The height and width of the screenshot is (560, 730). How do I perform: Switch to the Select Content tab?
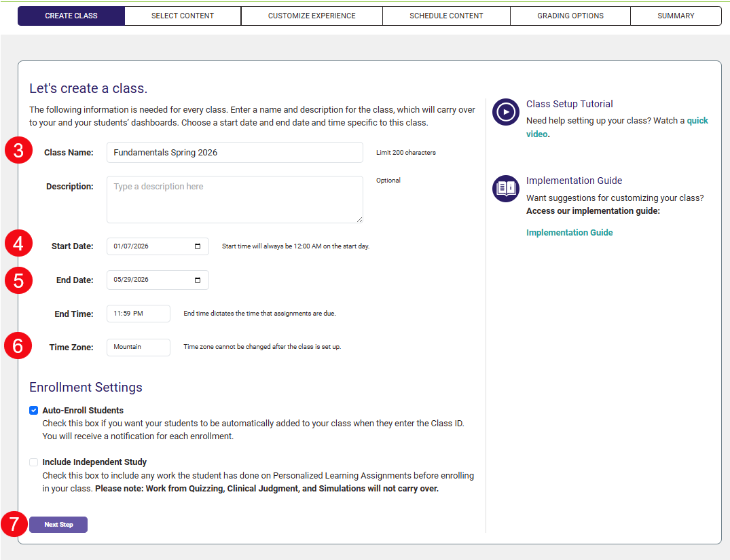pyautogui.click(x=182, y=15)
